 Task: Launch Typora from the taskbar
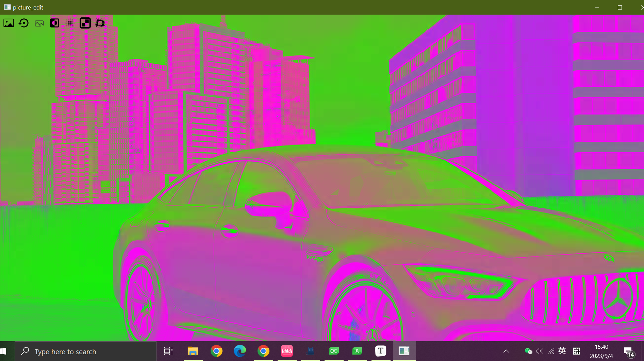pos(380,351)
